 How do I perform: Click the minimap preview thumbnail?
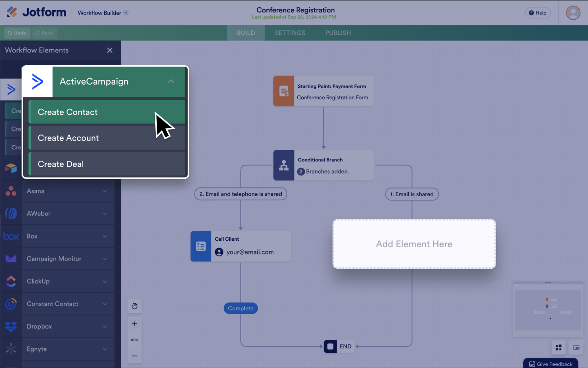click(x=548, y=310)
